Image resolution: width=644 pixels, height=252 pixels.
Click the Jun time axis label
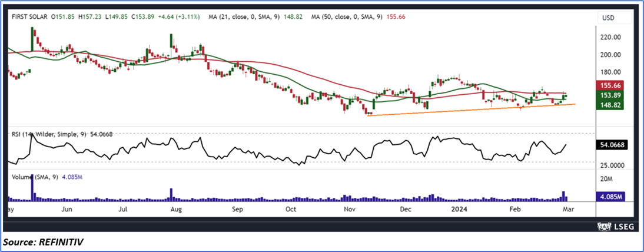(67, 209)
